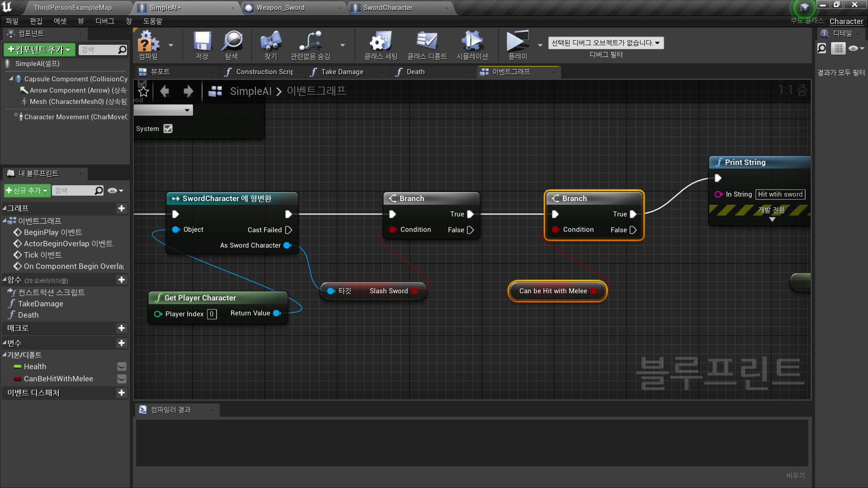The image size is (868, 488).
Task: Start Simulation toolbar icon
Action: point(472,44)
